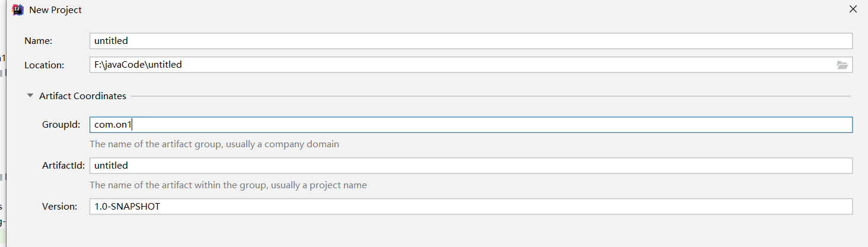Click the IntelliJ IDEA logo in title bar
Screen dimensions: 868x247
pos(18,9)
